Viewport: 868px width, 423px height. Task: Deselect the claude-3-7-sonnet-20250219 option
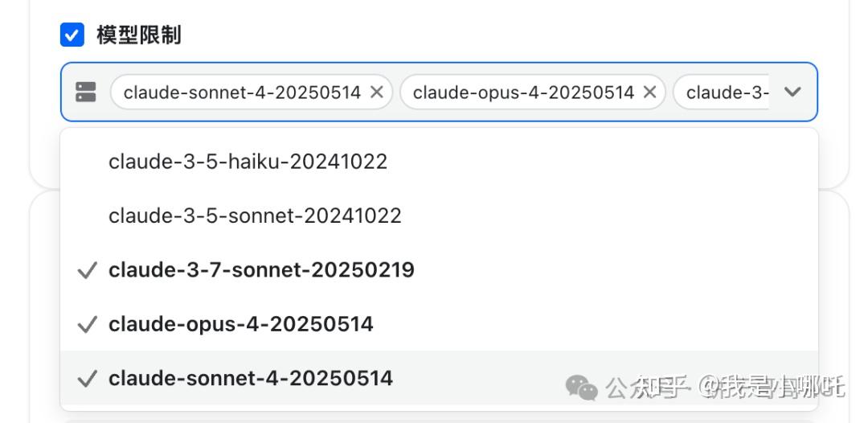pyautogui.click(x=261, y=270)
